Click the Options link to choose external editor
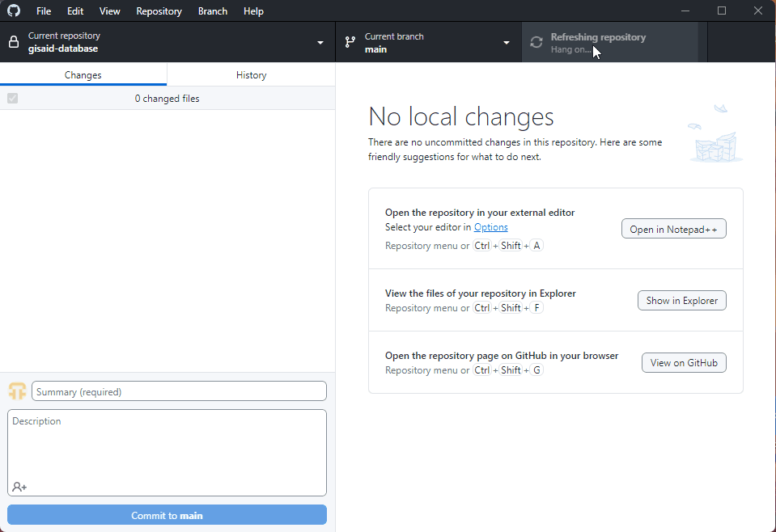 coord(490,227)
